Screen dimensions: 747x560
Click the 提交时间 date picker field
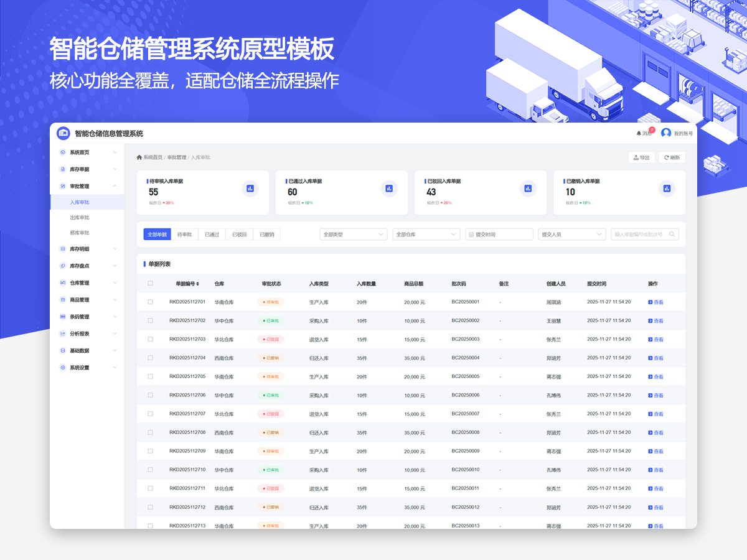tap(499, 235)
